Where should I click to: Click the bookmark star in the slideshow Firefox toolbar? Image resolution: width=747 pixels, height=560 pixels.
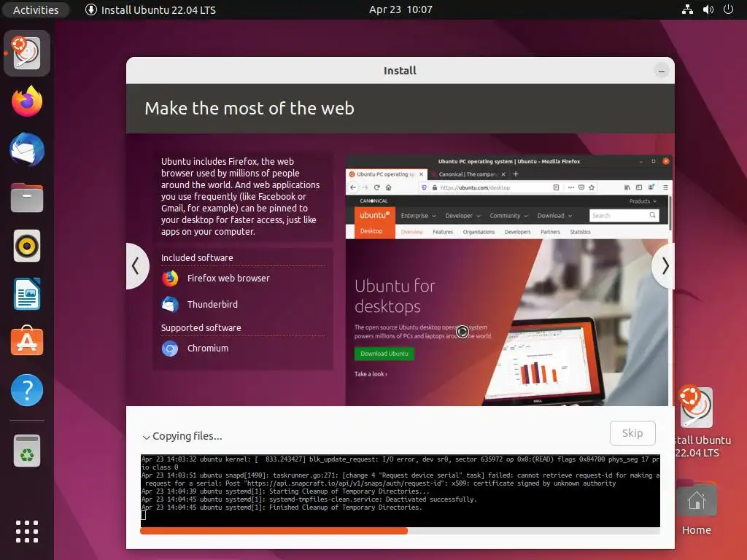pyautogui.click(x=592, y=187)
